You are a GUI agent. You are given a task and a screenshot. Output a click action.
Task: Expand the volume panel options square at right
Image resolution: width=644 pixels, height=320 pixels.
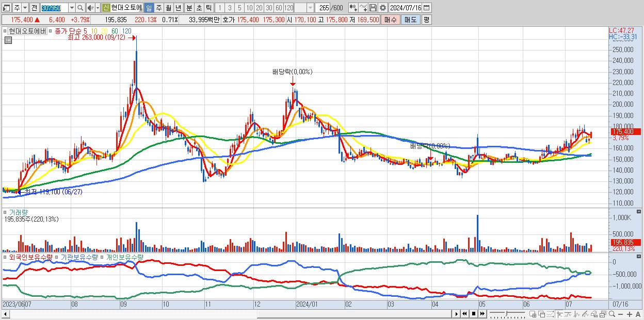click(x=639, y=211)
